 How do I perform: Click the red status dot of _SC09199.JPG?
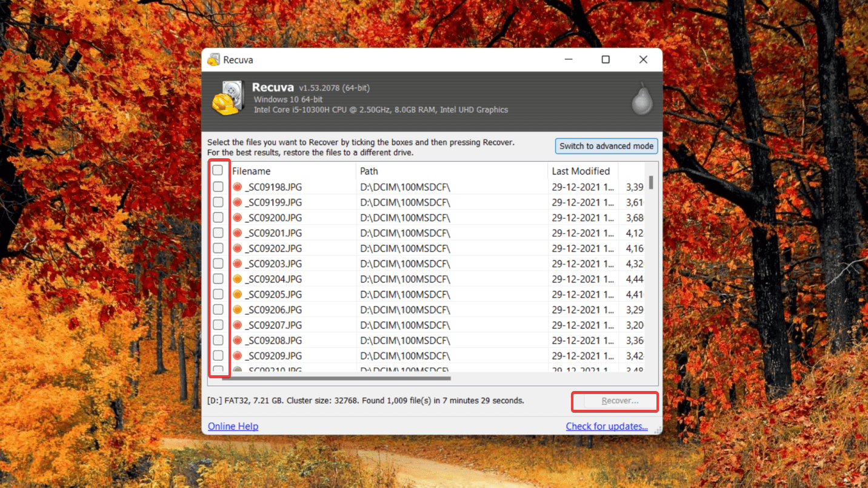coord(238,202)
